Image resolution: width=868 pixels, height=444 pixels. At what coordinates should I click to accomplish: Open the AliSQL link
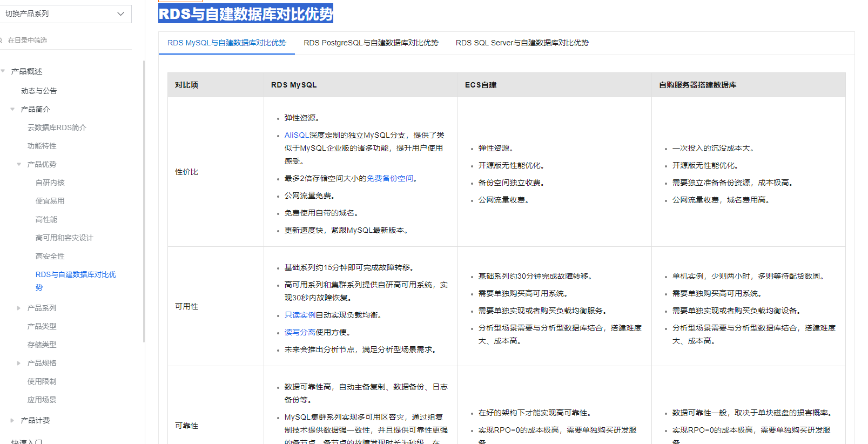coord(297,135)
